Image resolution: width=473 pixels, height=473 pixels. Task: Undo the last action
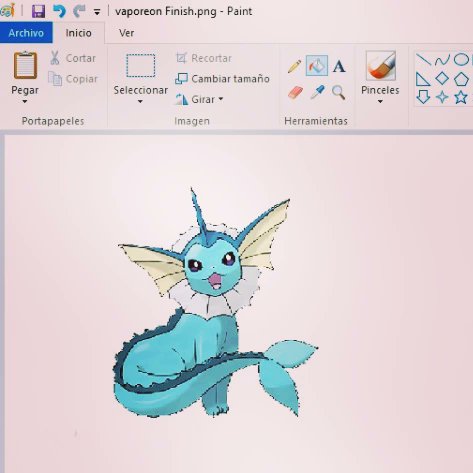point(59,11)
